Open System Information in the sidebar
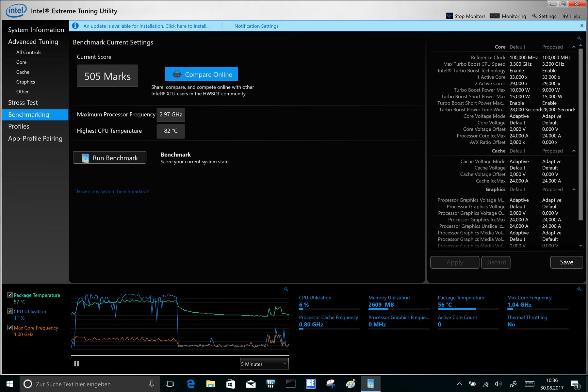 (36, 30)
